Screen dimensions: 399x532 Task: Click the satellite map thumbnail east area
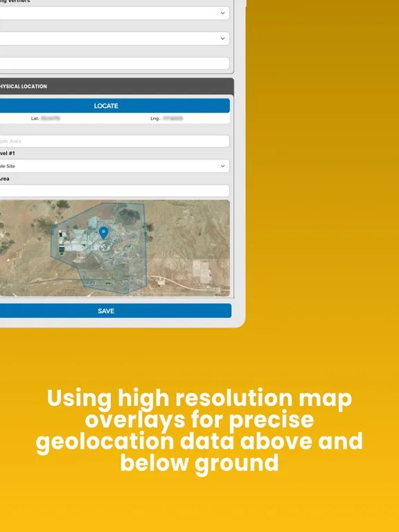[190, 248]
